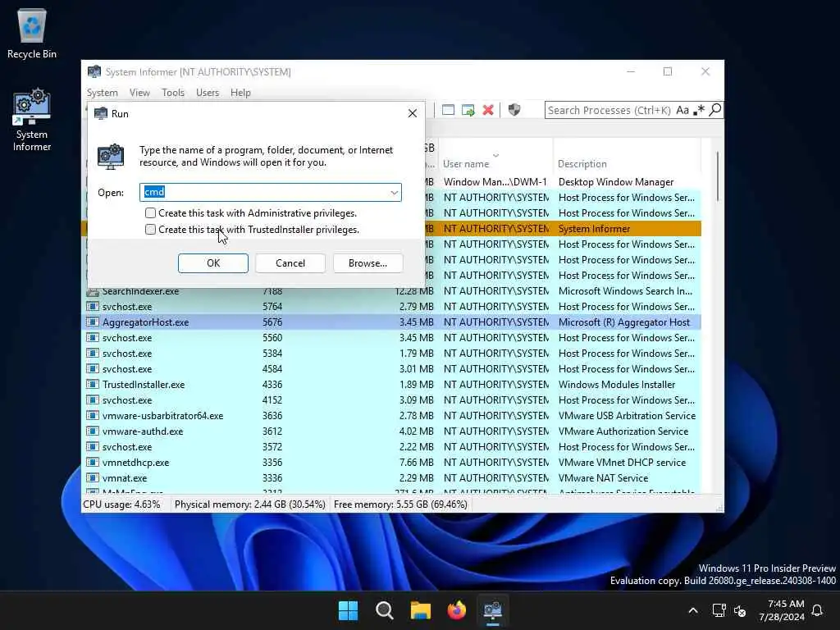This screenshot has width=840, height=630.
Task: Click the red X kill window icon
Action: 488,110
